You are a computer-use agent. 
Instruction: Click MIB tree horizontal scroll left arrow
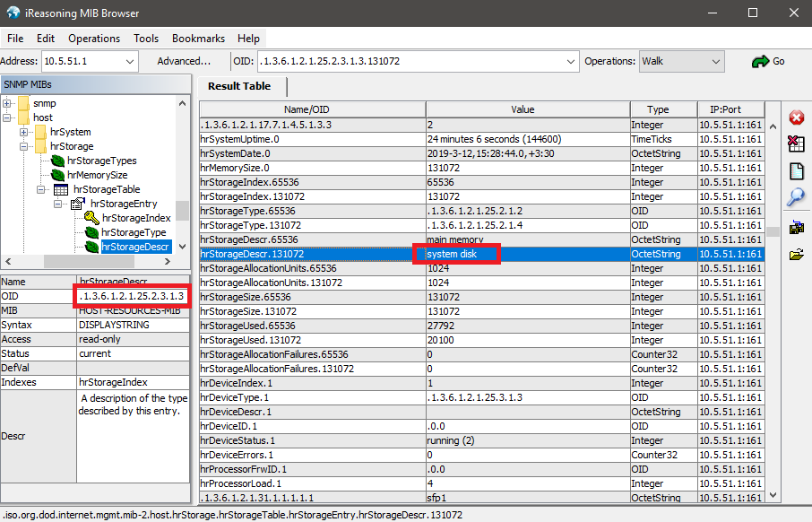click(8, 262)
